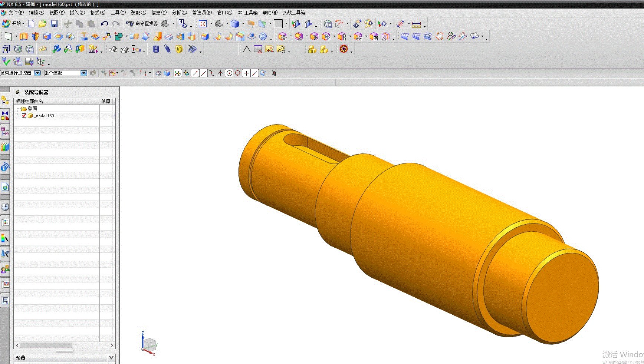Open the 整个装配 selection scope dropdown
The image size is (644, 364).
pos(83,73)
